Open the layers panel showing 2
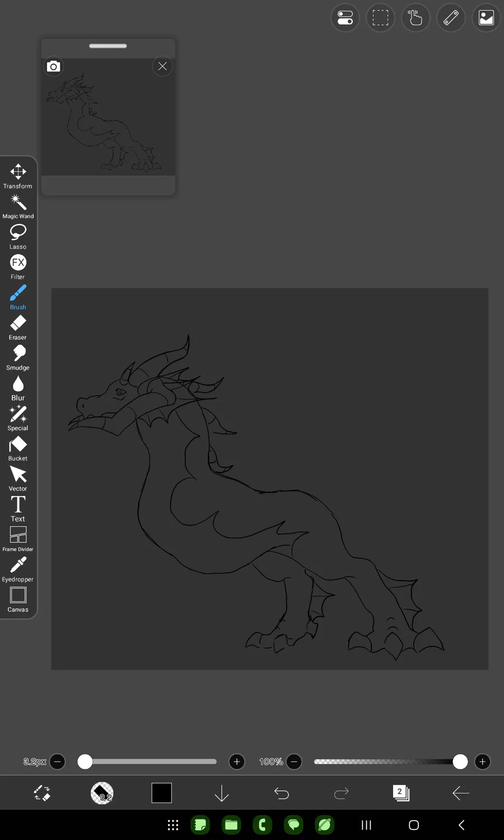Image resolution: width=504 pixels, height=840 pixels. [x=401, y=793]
